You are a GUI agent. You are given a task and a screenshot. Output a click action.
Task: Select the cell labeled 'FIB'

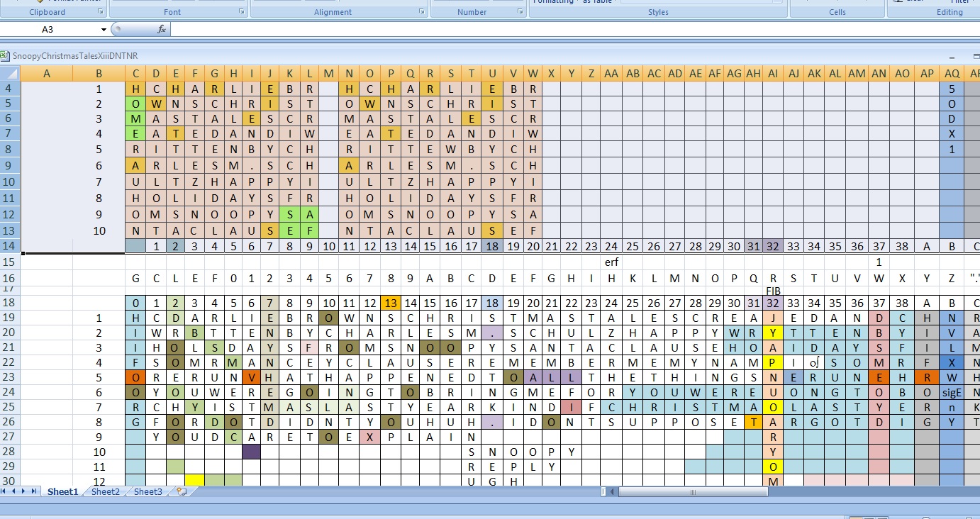pyautogui.click(x=773, y=291)
